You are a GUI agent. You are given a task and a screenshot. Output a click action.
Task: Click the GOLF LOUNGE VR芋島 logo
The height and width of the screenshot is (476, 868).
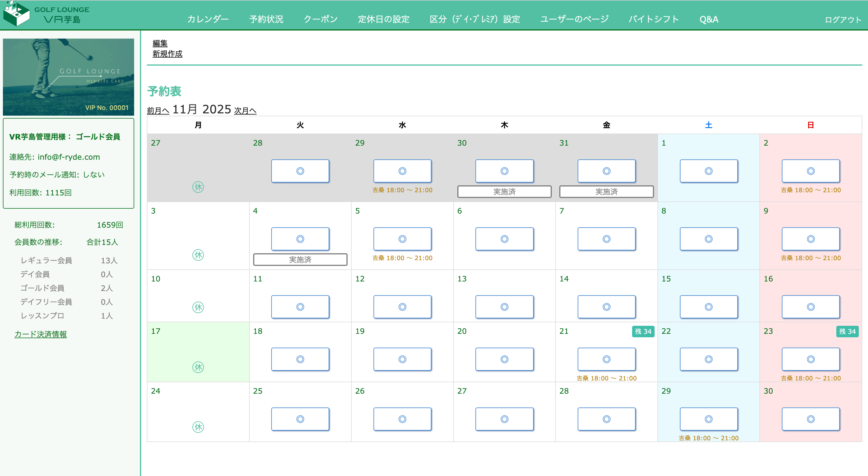point(47,14)
